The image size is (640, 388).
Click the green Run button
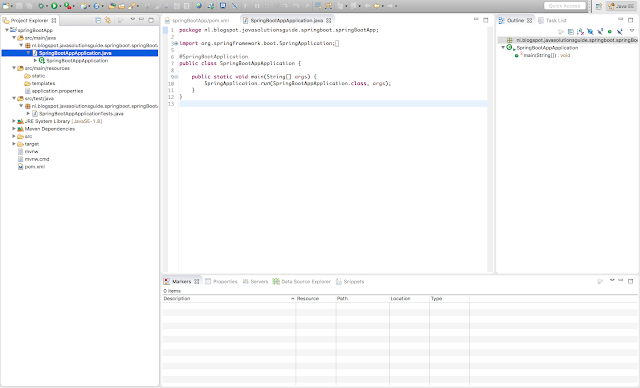tap(54, 6)
